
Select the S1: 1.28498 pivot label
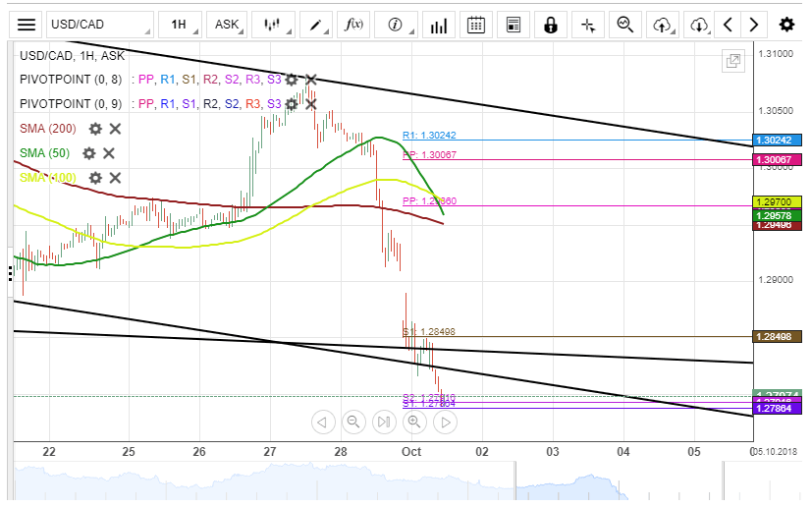(429, 332)
